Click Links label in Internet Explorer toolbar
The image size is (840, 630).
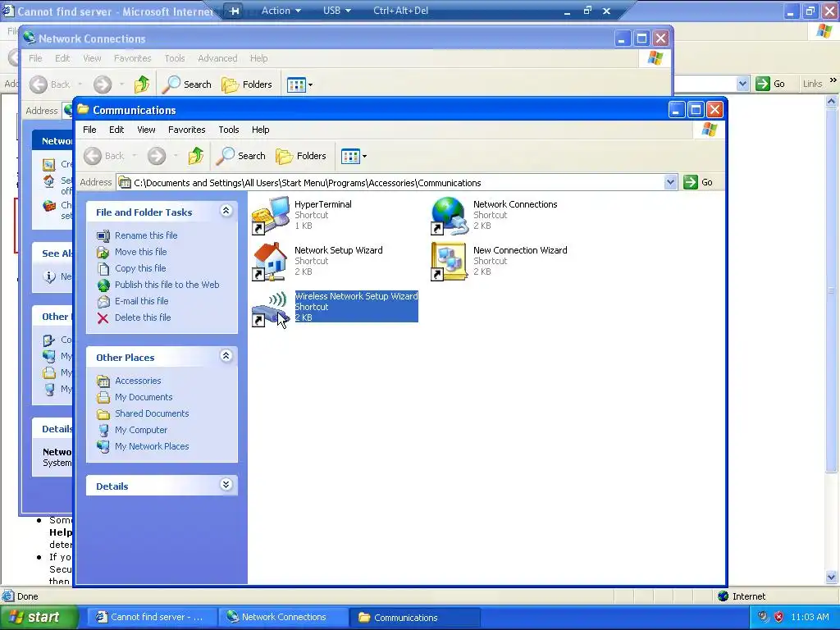click(x=812, y=84)
